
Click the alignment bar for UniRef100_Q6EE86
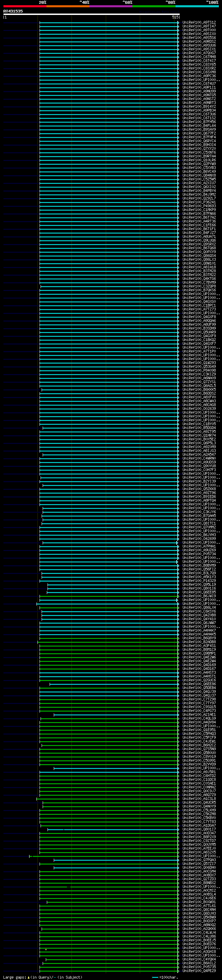pos(114,684)
